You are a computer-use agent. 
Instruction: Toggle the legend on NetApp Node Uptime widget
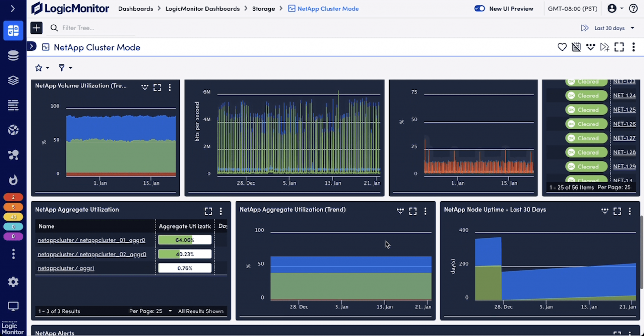coord(604,211)
